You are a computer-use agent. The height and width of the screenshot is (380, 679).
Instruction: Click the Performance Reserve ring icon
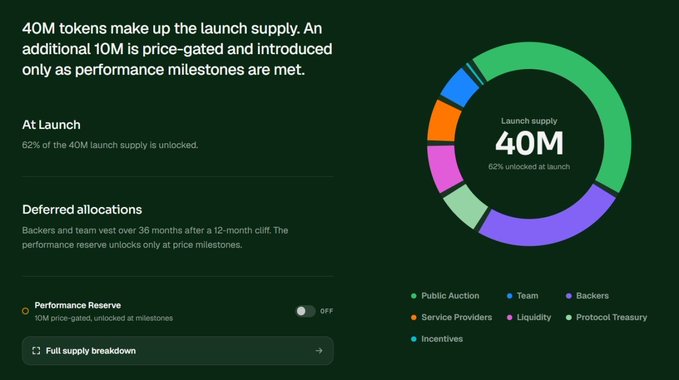[x=26, y=311]
